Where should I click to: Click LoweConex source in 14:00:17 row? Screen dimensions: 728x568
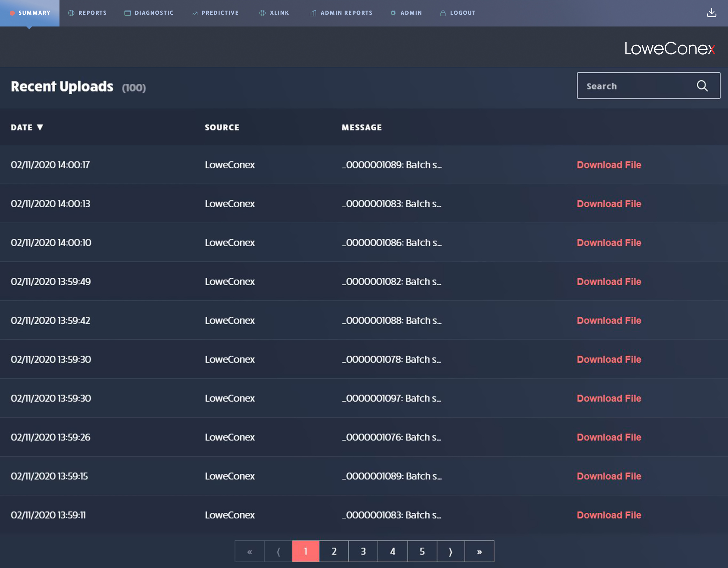point(230,165)
